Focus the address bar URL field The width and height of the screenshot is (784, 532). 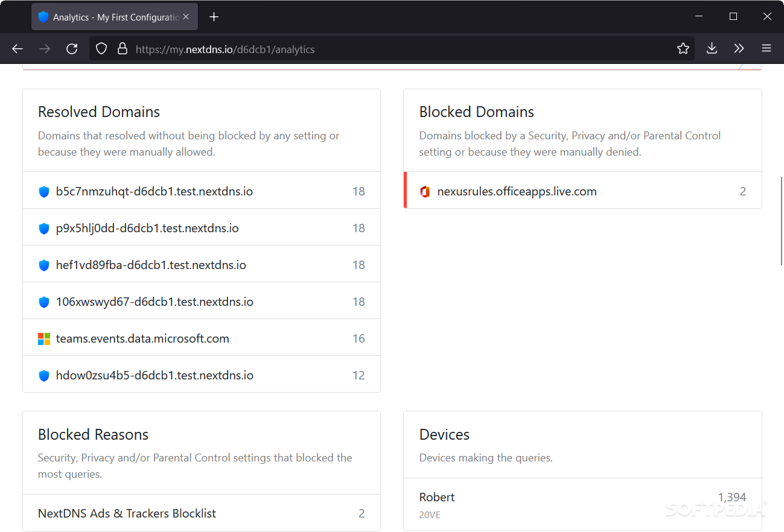click(x=392, y=49)
